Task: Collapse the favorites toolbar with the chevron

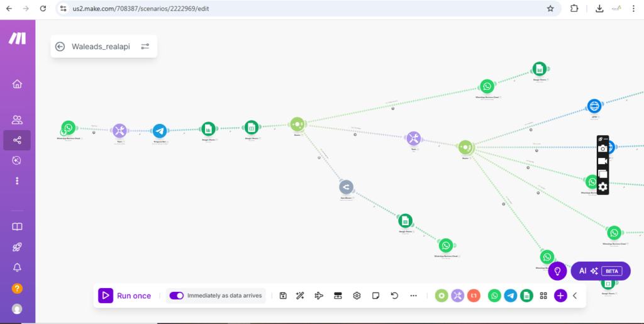Action: tap(575, 296)
